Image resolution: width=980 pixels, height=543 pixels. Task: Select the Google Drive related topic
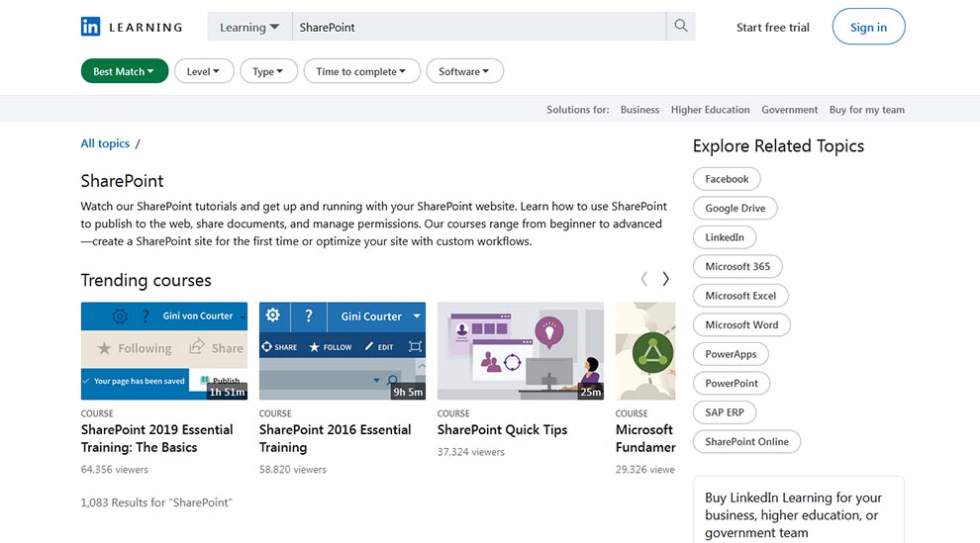click(x=735, y=208)
